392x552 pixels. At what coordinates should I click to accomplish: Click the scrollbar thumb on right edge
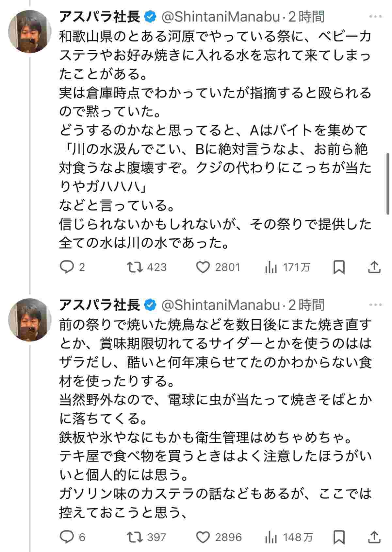pos(388,183)
